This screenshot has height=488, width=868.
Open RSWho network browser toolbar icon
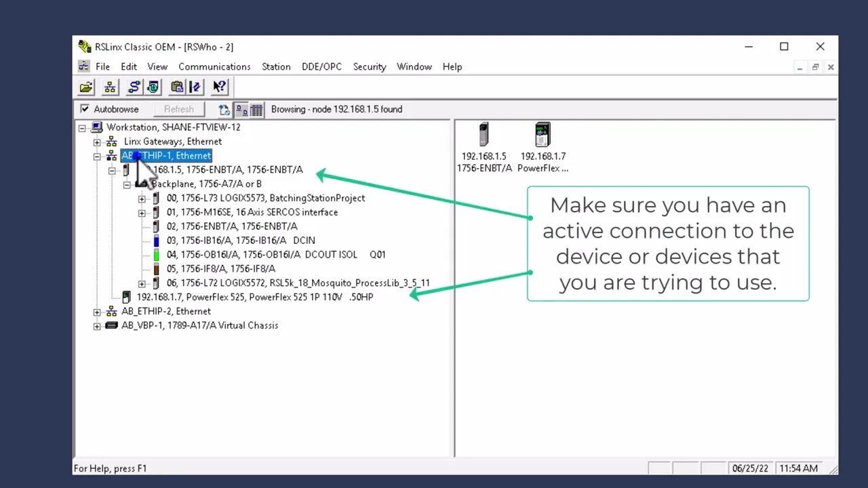(110, 87)
